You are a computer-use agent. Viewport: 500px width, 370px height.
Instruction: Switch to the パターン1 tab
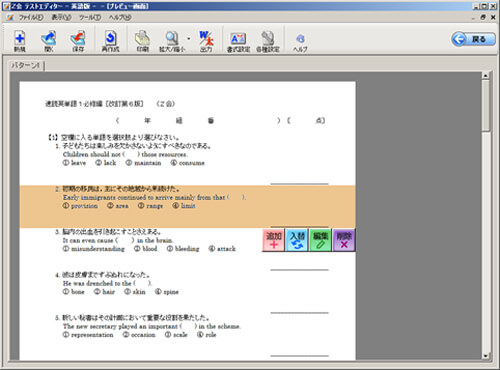click(x=26, y=65)
